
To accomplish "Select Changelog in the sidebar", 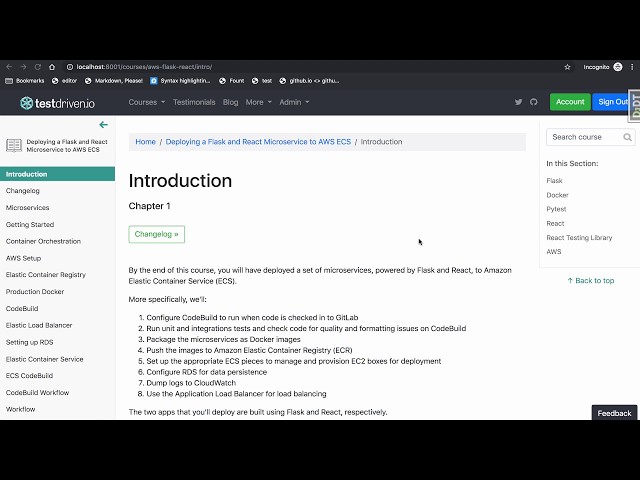I will click(x=23, y=191).
